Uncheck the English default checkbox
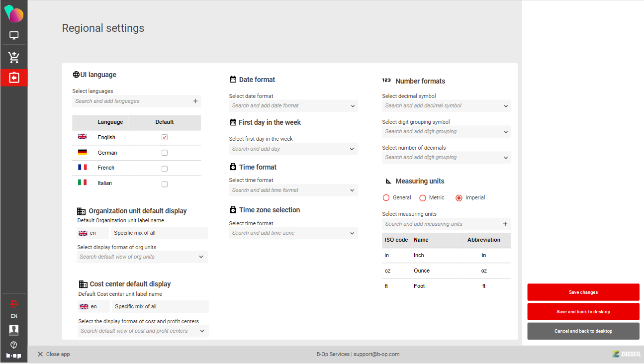Image resolution: width=644 pixels, height=364 pixels. 165,137
